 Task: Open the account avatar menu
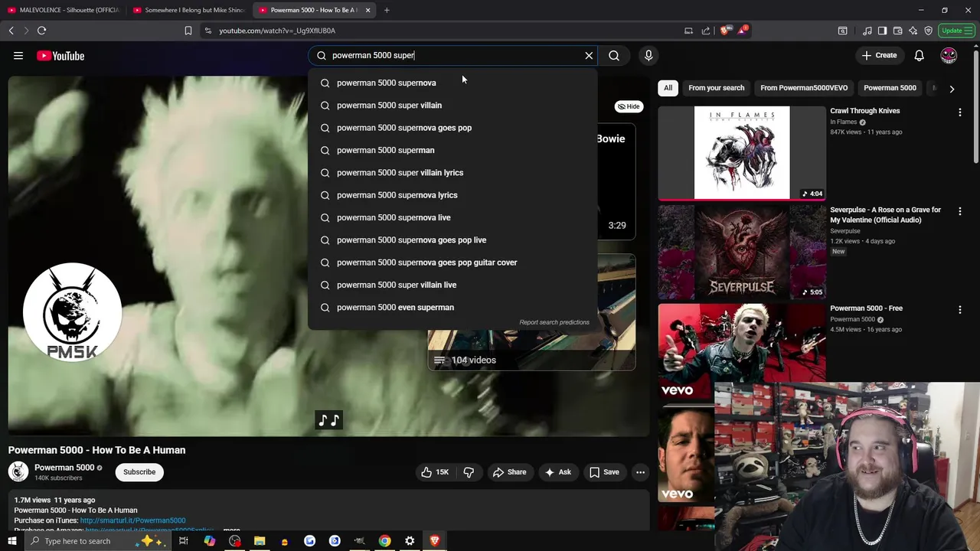coord(949,55)
